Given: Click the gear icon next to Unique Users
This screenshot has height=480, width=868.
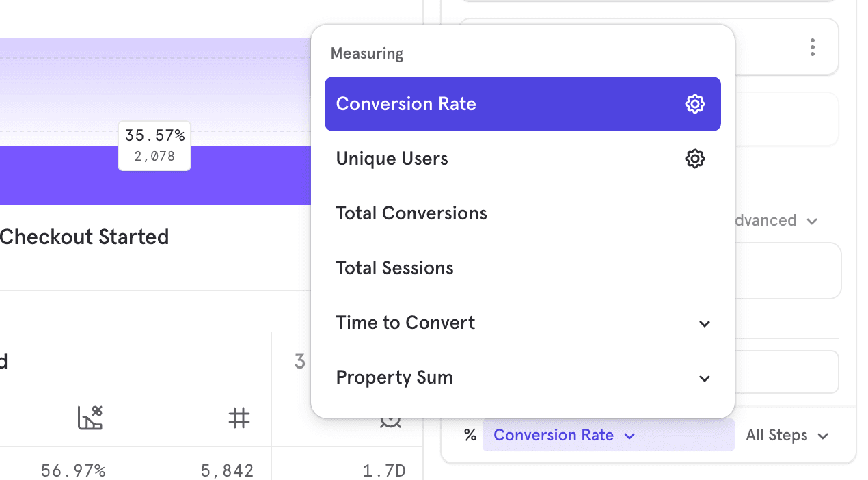Looking at the screenshot, I should click(x=694, y=159).
